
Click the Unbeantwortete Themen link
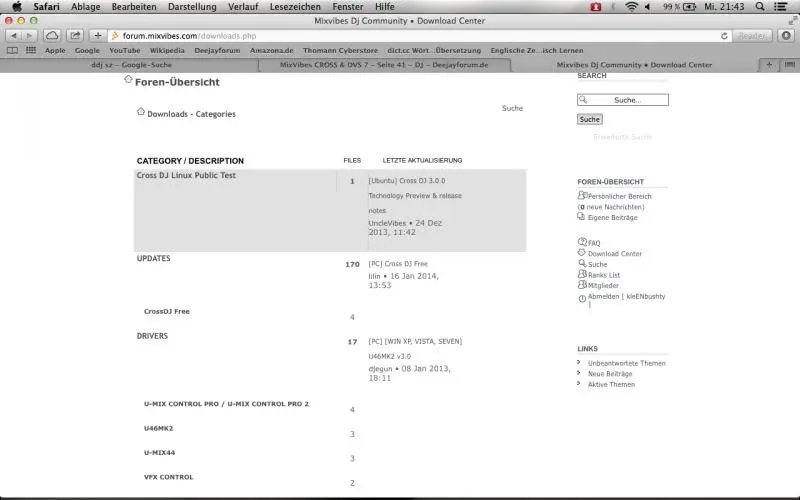626,363
